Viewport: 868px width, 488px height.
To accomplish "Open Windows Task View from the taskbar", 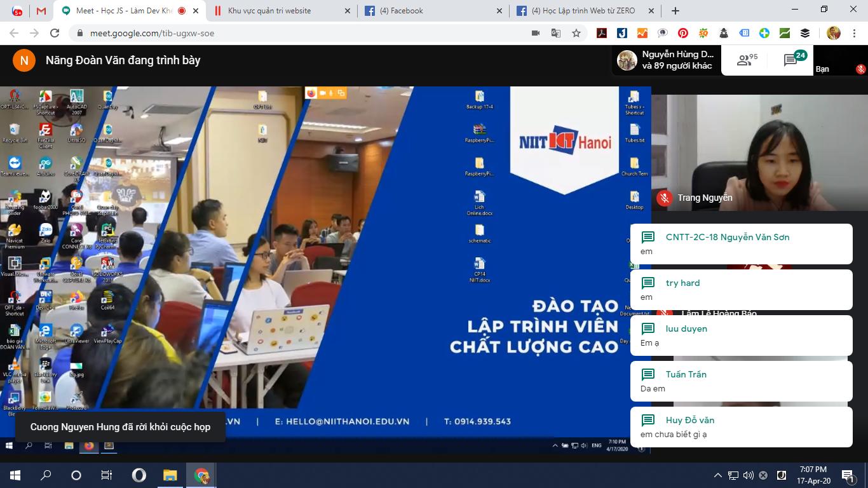I will click(x=107, y=475).
